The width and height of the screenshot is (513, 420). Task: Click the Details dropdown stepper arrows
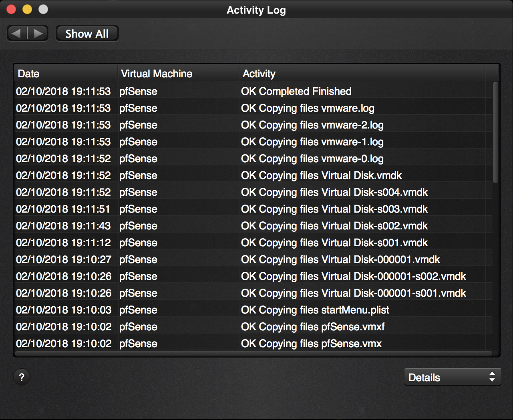pyautogui.click(x=492, y=377)
